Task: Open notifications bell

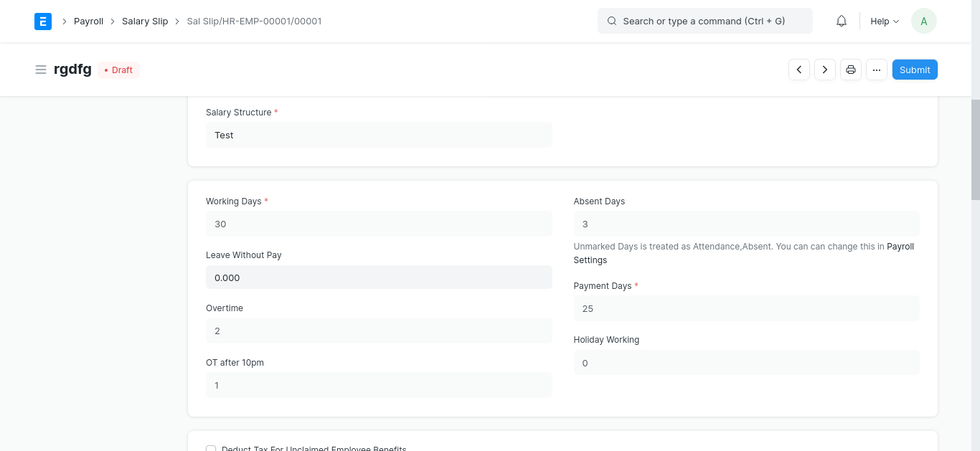Action: [842, 22]
